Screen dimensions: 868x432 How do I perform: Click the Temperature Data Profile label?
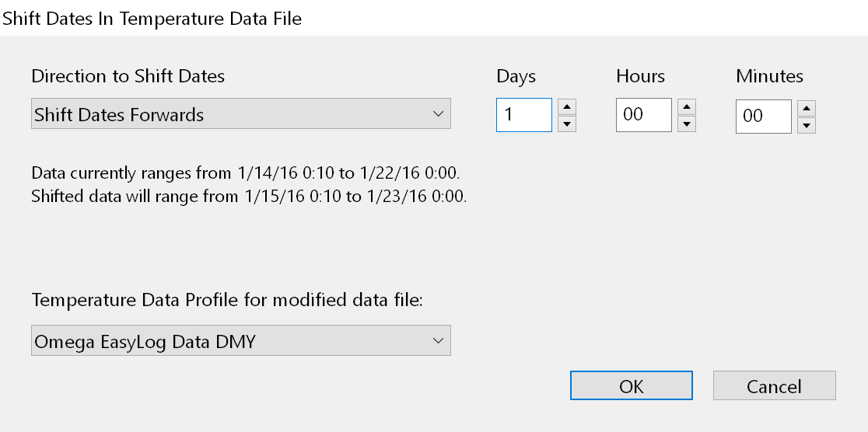tap(226, 301)
